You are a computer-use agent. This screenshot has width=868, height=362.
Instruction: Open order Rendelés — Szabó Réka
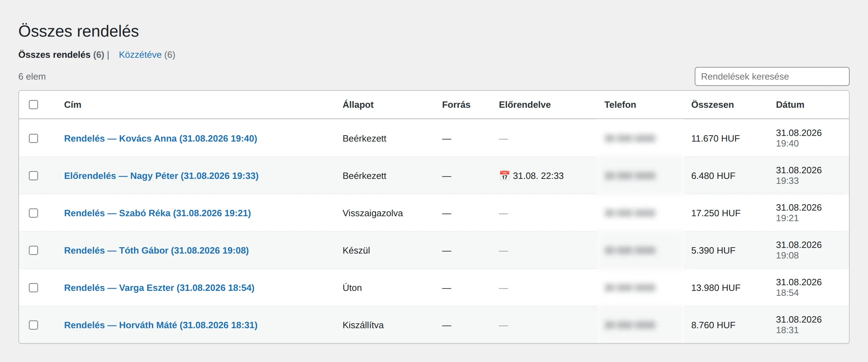(157, 213)
